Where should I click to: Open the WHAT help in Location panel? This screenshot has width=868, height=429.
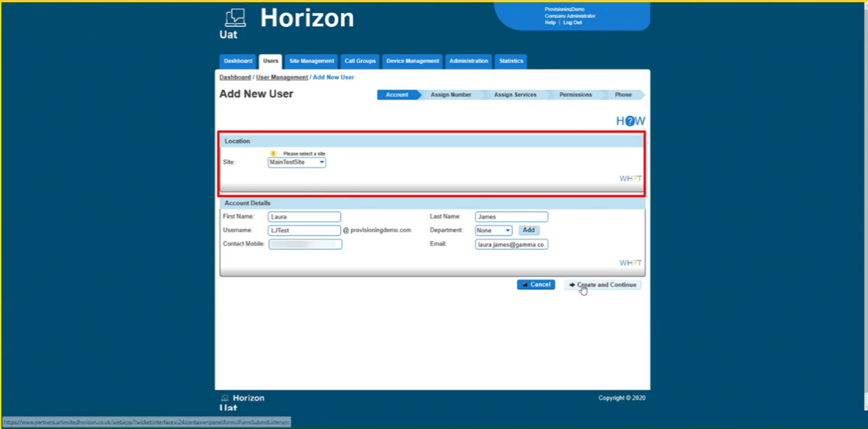[x=630, y=179]
